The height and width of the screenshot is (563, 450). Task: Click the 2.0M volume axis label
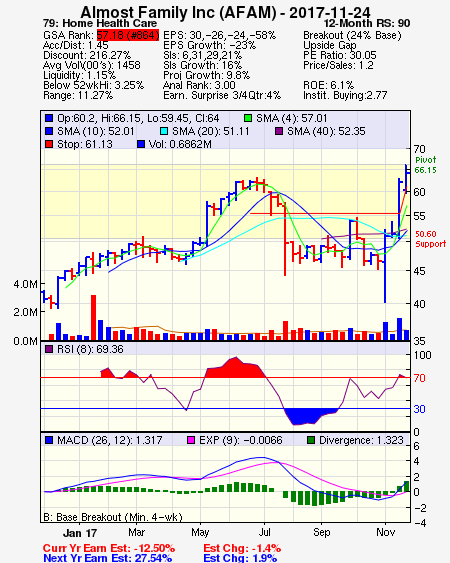tap(25, 312)
